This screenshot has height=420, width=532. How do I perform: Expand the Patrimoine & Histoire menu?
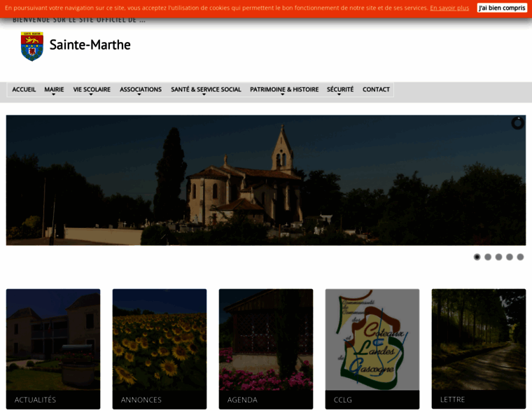point(284,90)
